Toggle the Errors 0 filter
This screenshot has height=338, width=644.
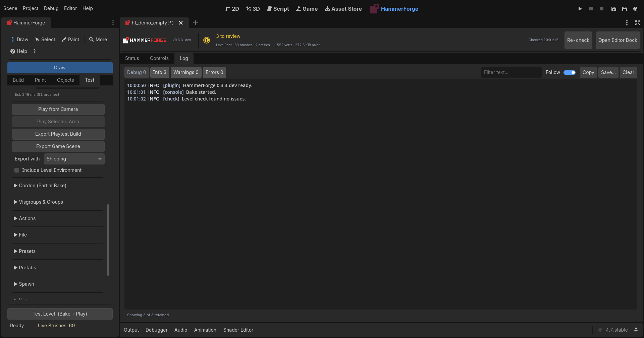pos(214,72)
